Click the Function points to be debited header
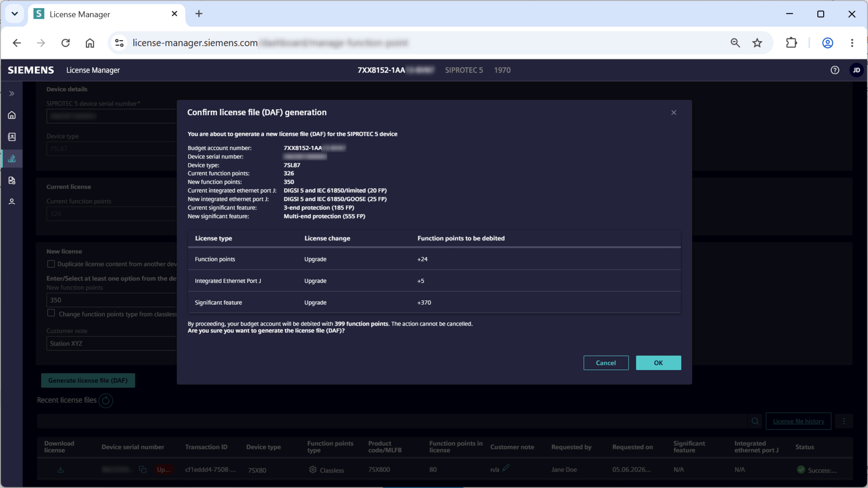Image resolution: width=868 pixels, height=488 pixels. pyautogui.click(x=461, y=238)
